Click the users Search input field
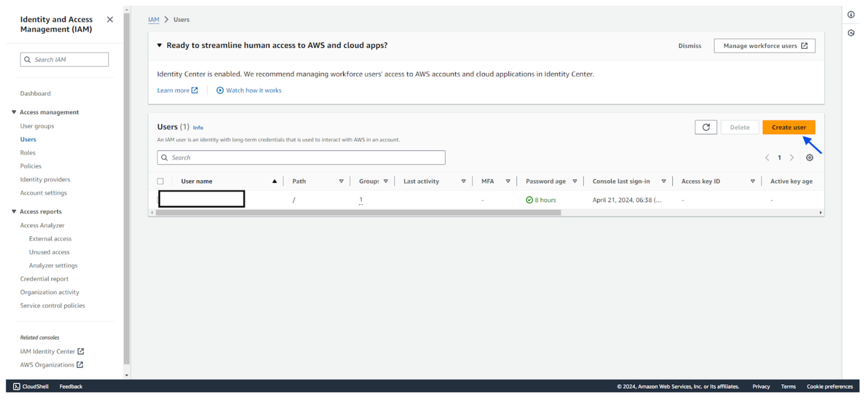The width and height of the screenshot is (868, 401). 301,158
